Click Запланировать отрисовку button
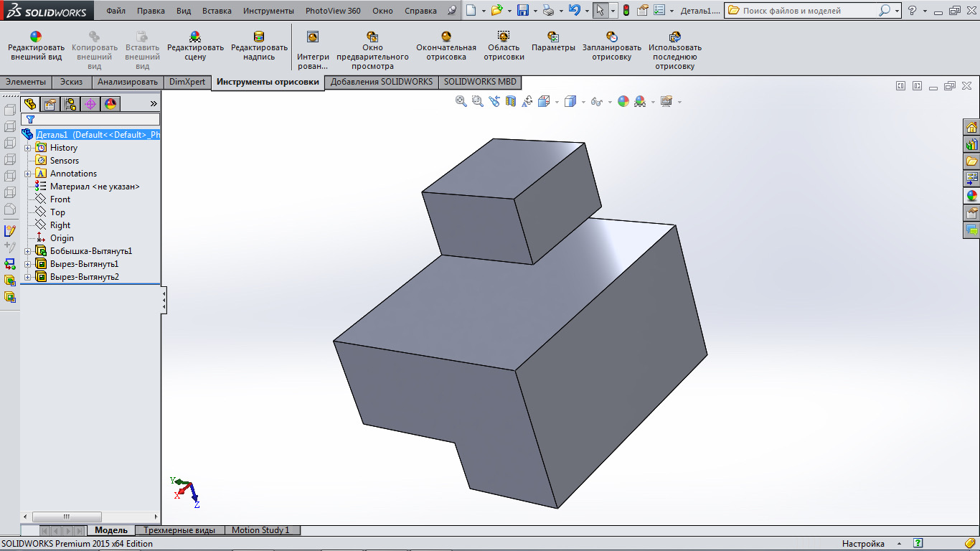980x551 pixels. click(611, 37)
